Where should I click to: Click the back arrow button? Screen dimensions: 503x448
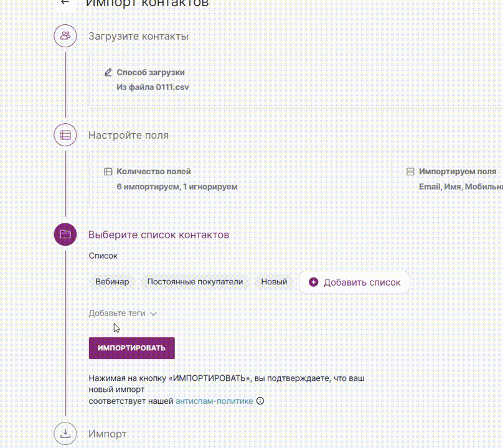65,2
